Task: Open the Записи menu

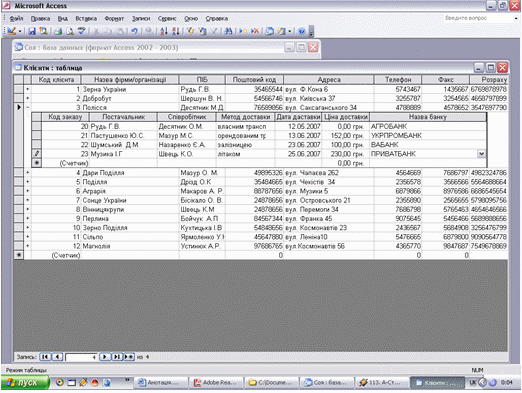Action: pyautogui.click(x=141, y=19)
